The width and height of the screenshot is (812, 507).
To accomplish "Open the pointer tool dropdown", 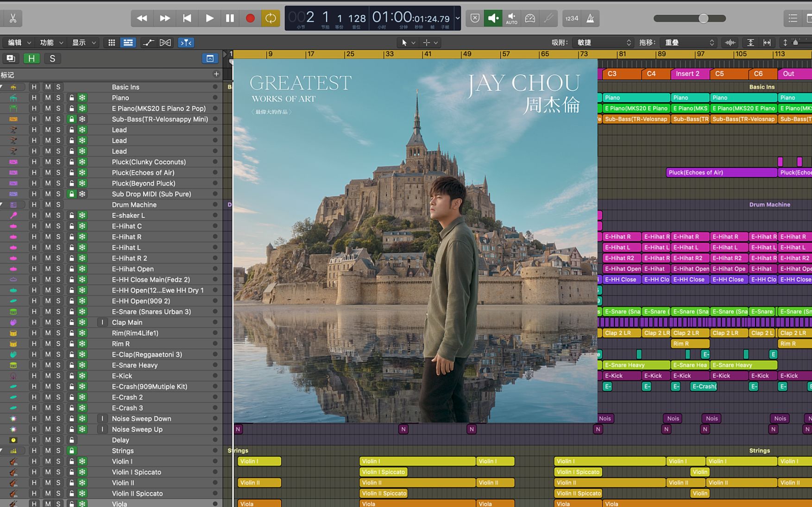I will 408,43.
